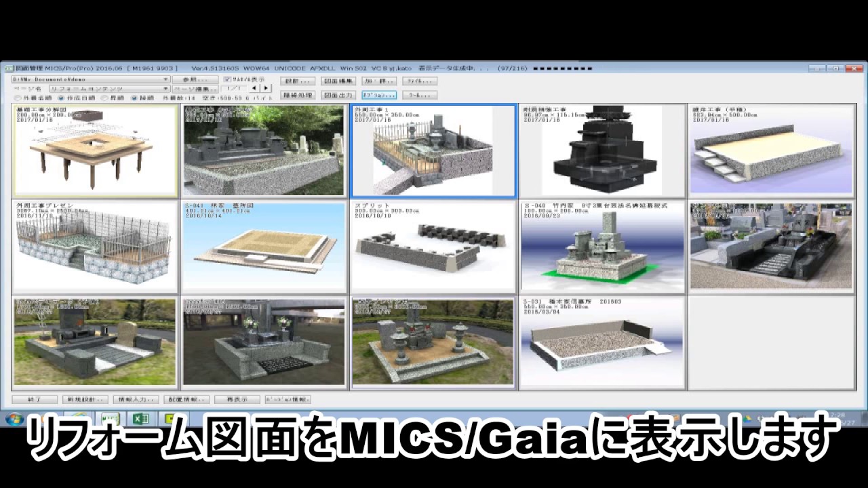Expand the リフォームコンテンツ page name dropdown
The width and height of the screenshot is (868, 488).
[x=165, y=89]
